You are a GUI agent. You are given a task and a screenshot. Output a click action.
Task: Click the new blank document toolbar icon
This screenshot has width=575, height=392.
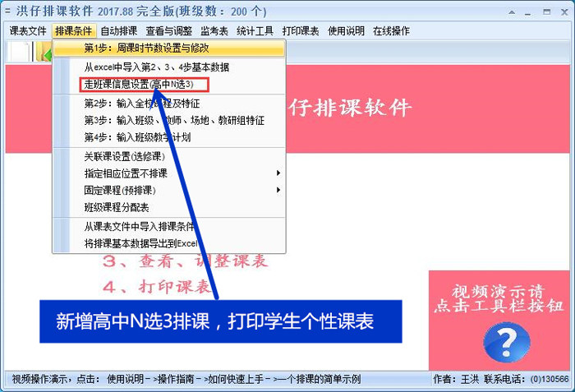click(x=21, y=52)
